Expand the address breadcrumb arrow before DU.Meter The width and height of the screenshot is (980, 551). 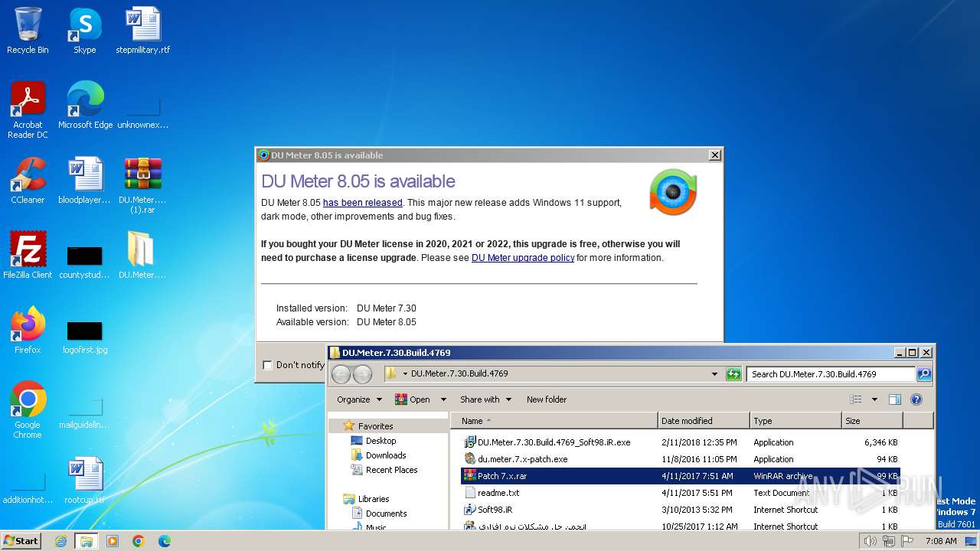tap(405, 374)
